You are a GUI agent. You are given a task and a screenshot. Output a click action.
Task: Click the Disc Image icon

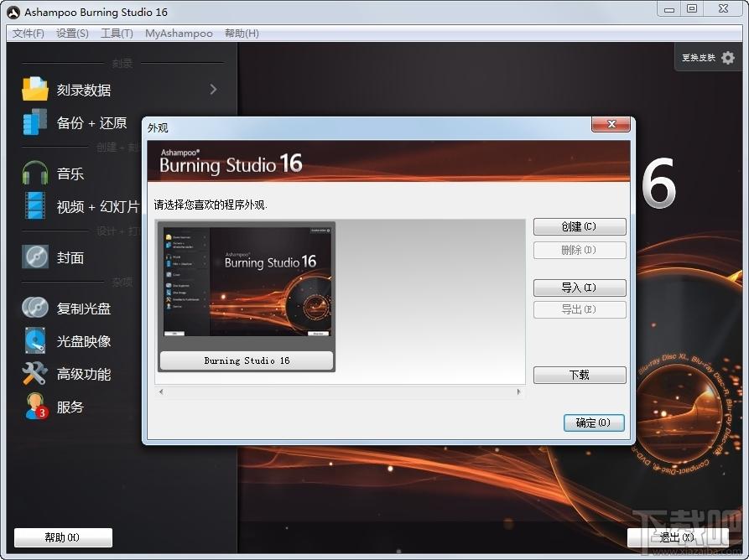(35, 340)
